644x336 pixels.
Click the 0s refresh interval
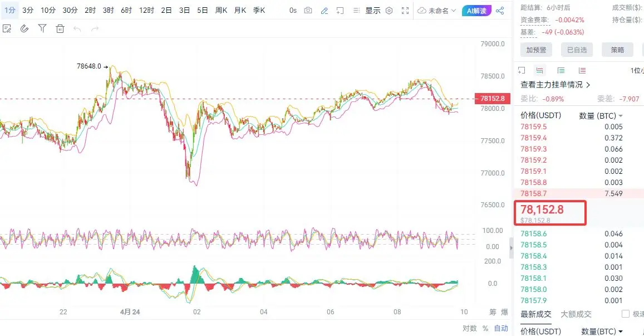[x=293, y=11]
